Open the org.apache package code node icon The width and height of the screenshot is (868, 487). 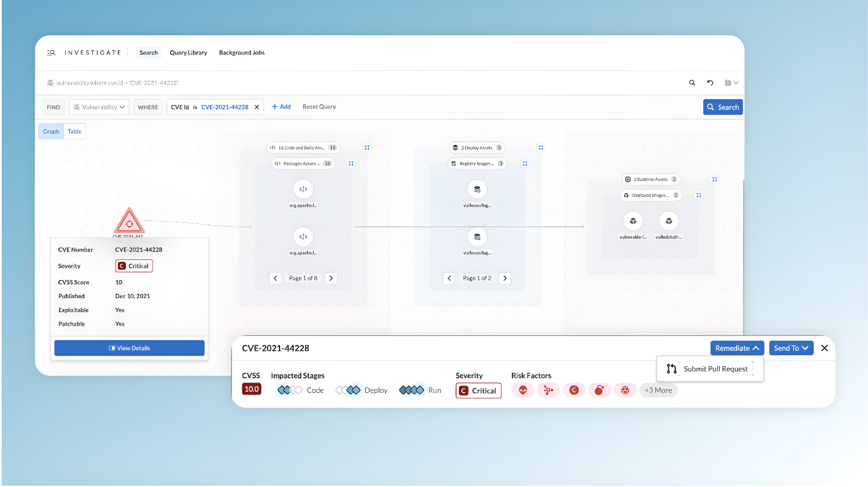pos(303,189)
